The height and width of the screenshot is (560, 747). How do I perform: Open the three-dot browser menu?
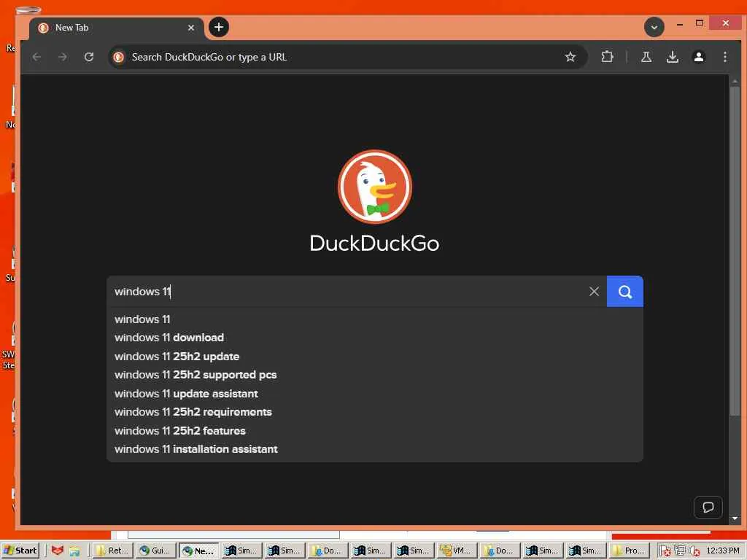coord(724,57)
